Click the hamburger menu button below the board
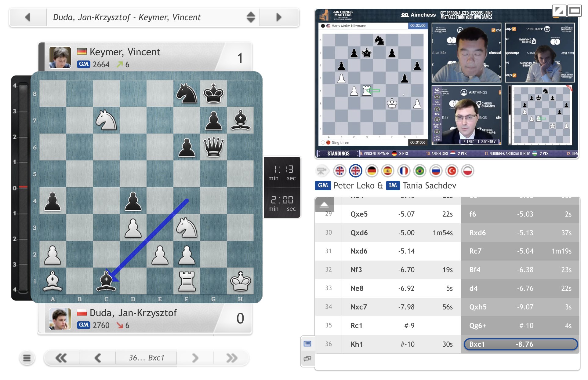Viewport: 588px width, 380px height. (27, 358)
